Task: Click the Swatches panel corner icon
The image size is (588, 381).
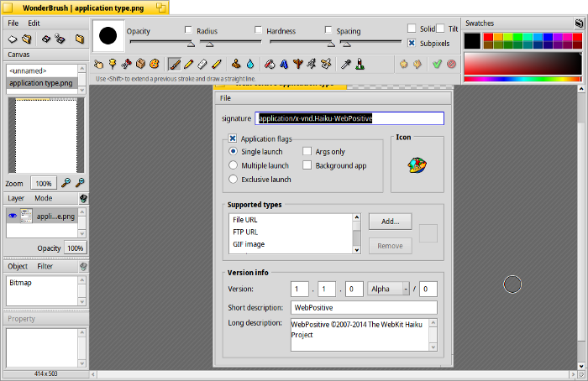Action: [579, 23]
